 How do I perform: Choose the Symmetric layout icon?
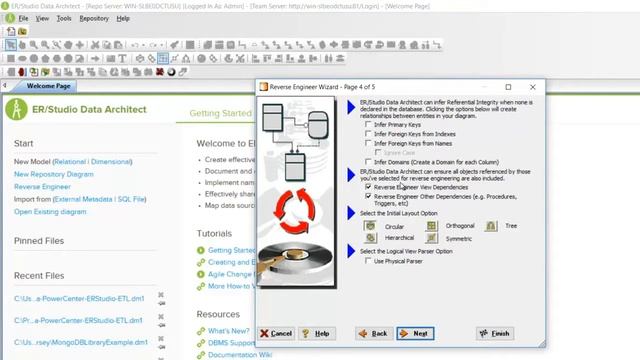coord(431,238)
